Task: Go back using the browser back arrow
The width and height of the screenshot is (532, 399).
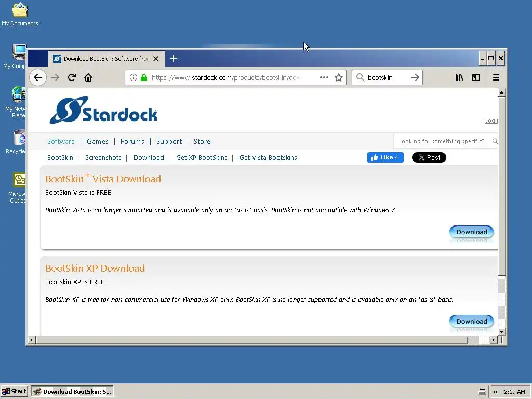Action: coord(38,78)
